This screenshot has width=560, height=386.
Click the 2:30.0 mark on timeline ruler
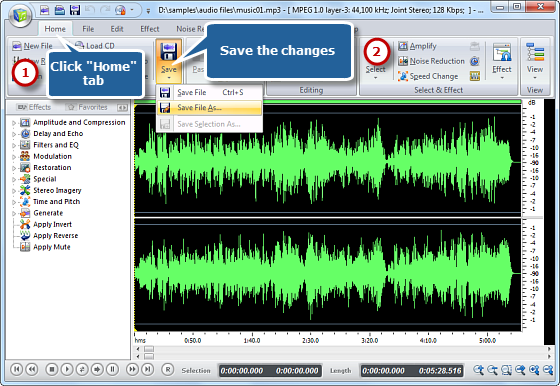click(x=310, y=340)
